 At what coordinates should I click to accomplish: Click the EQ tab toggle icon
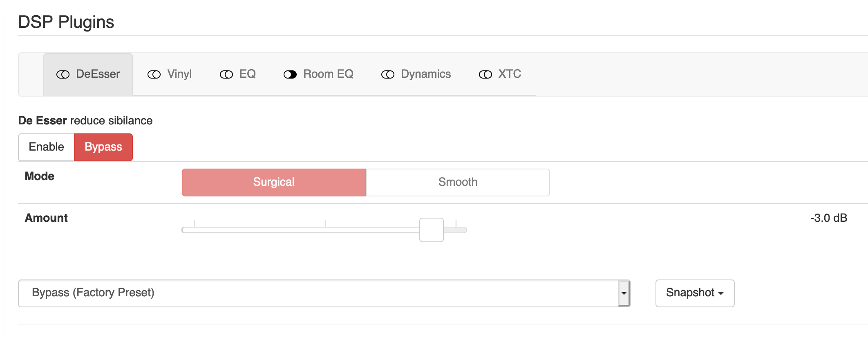tap(226, 74)
